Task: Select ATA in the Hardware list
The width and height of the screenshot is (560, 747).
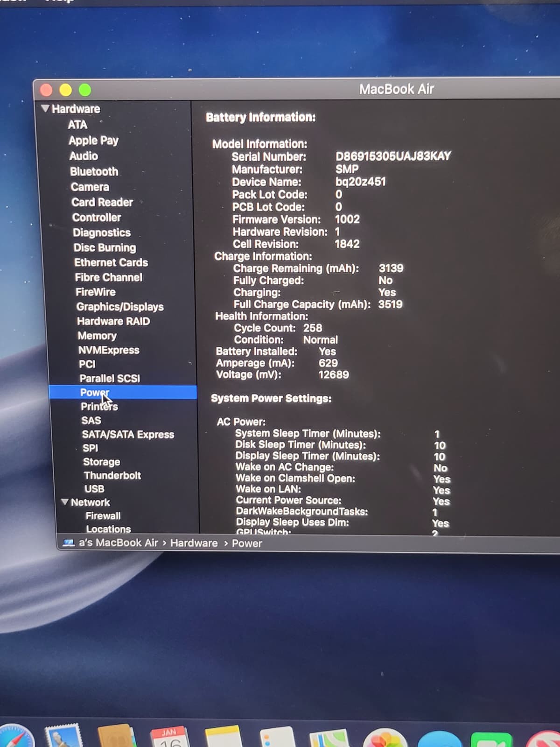Action: point(77,125)
